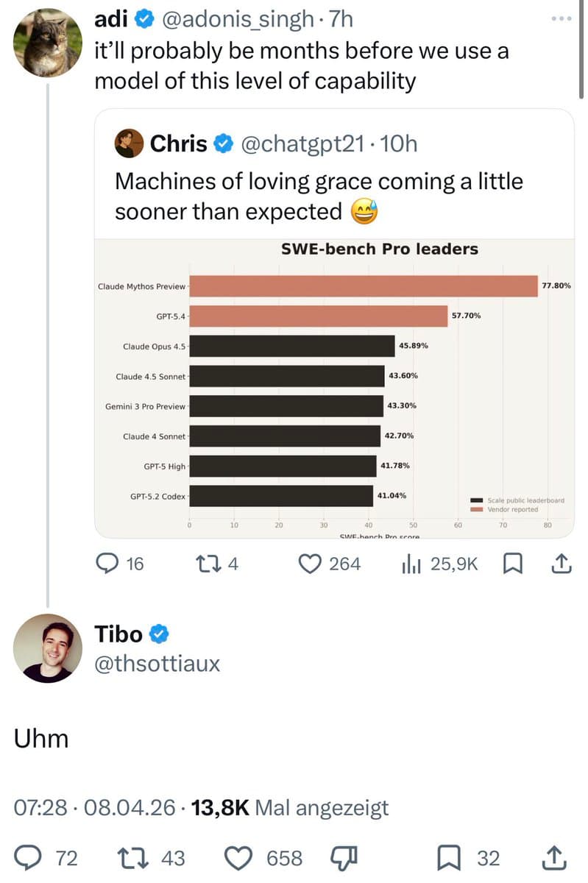Click the verified badge next to adi
Viewport: 588px width, 883px height.
(143, 19)
